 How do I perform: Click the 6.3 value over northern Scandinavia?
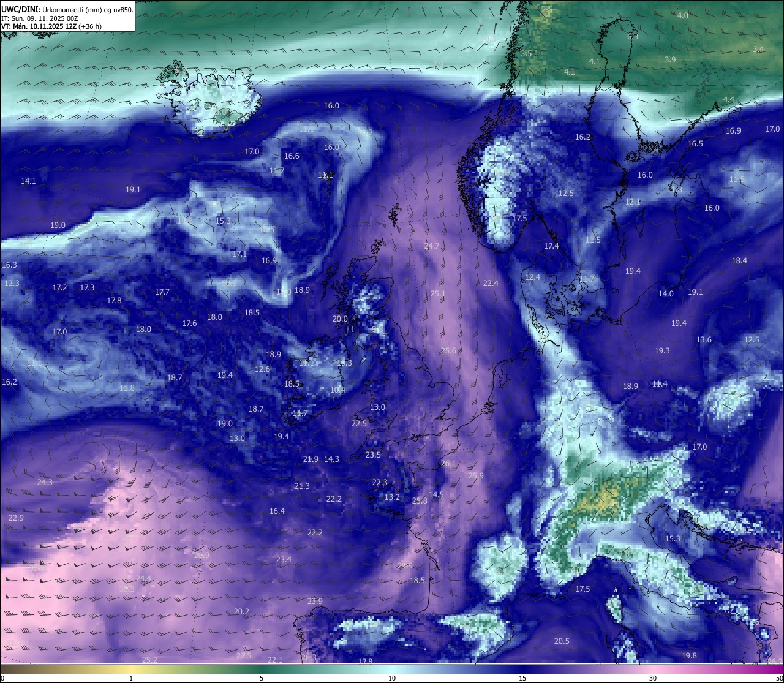click(x=633, y=36)
